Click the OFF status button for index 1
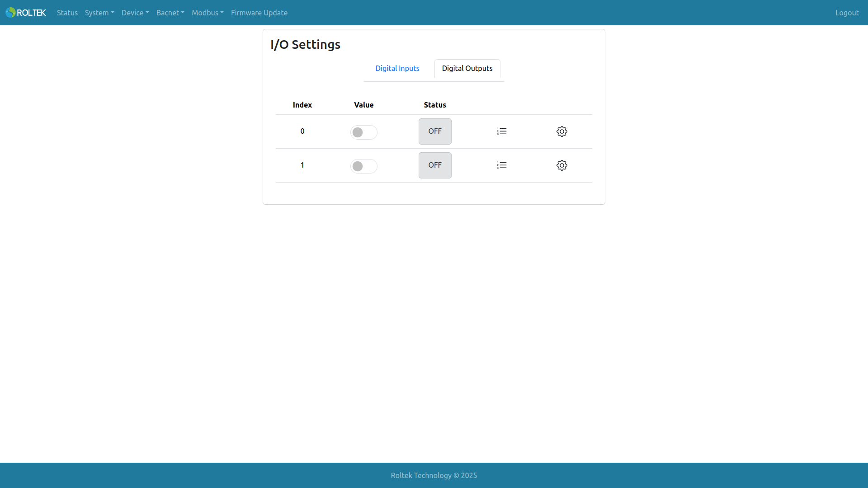The height and width of the screenshot is (488, 868). tap(435, 165)
